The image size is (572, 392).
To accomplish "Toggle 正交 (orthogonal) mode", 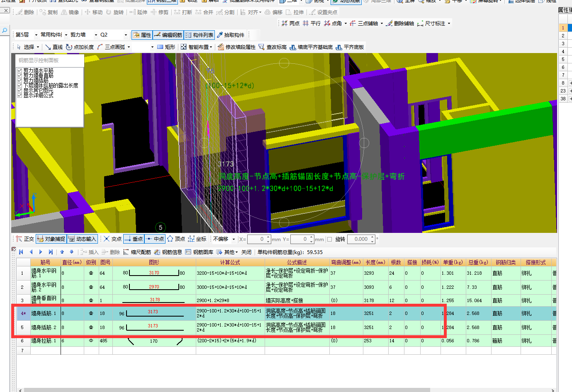I will pos(25,239).
